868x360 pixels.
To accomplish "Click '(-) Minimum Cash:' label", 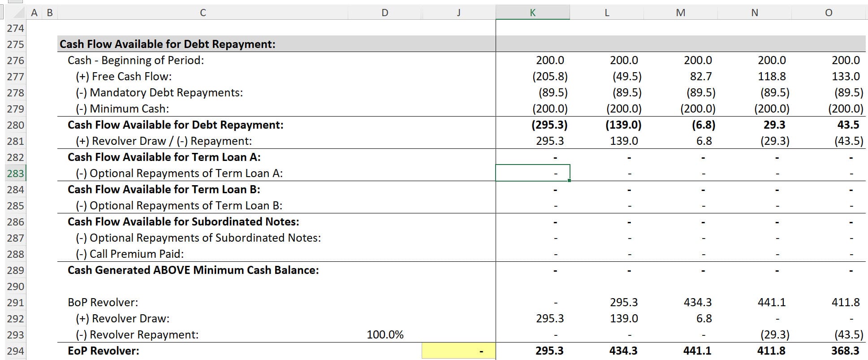I will click(122, 108).
